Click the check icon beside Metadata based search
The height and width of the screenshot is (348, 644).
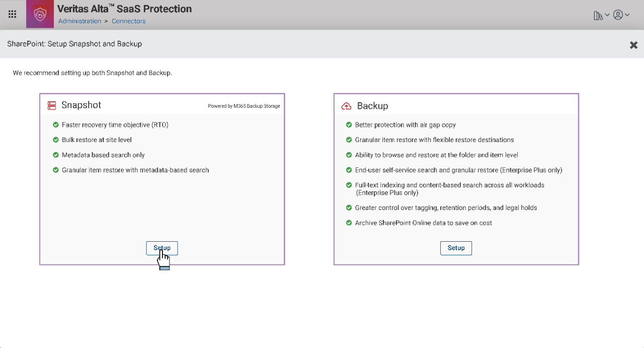pyautogui.click(x=56, y=155)
